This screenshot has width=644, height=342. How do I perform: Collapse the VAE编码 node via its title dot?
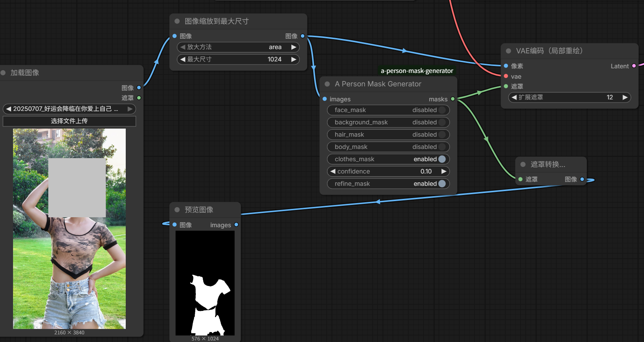click(x=508, y=51)
